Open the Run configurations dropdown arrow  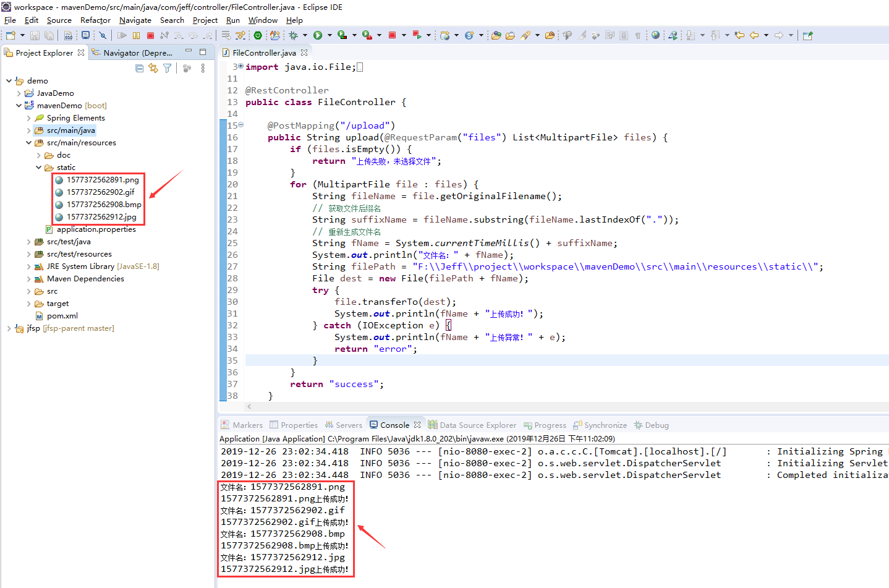tap(330, 35)
